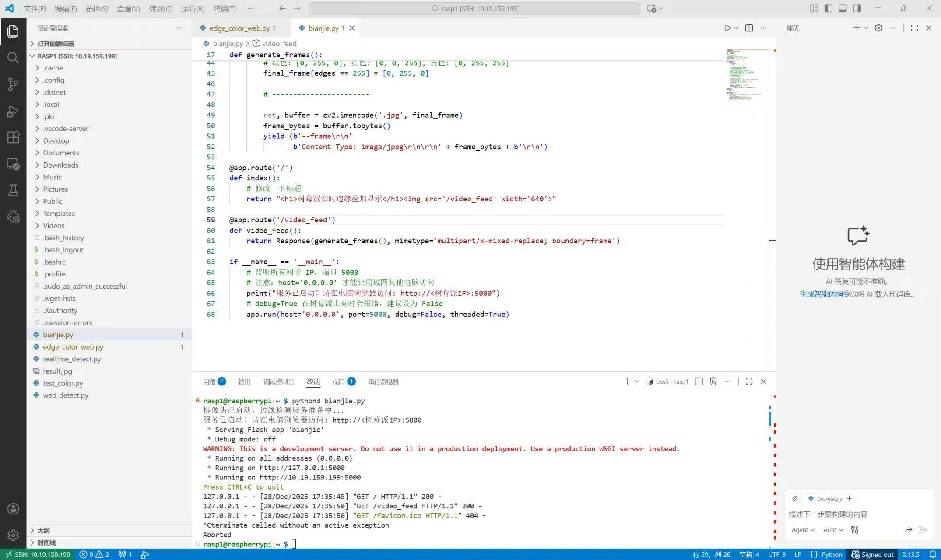Select the Testing flask icon

click(x=13, y=190)
